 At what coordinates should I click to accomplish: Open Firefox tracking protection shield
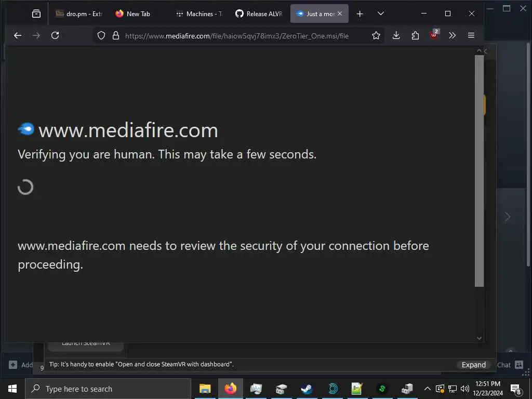101,36
